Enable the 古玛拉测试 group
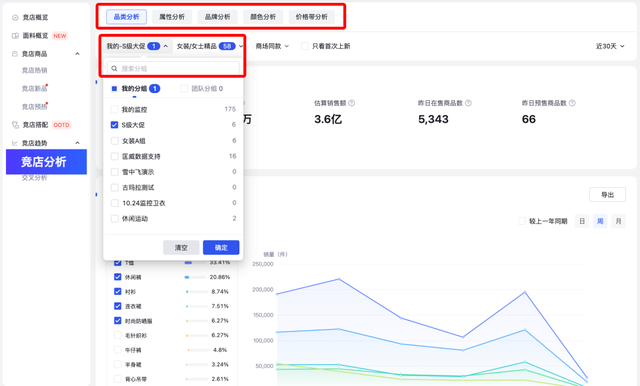Screen dimensions: 640x386 (115, 187)
